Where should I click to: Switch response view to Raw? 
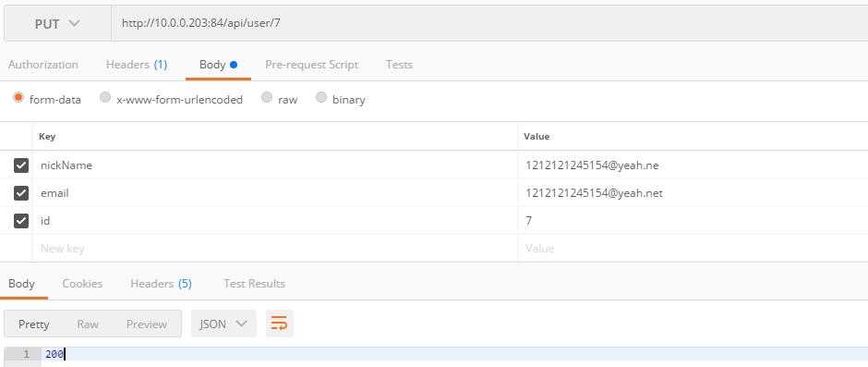(88, 324)
